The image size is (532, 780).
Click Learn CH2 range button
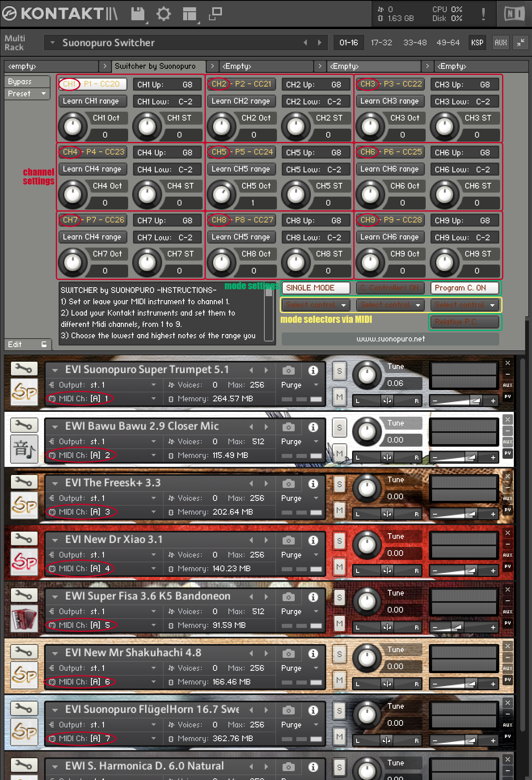[241, 101]
